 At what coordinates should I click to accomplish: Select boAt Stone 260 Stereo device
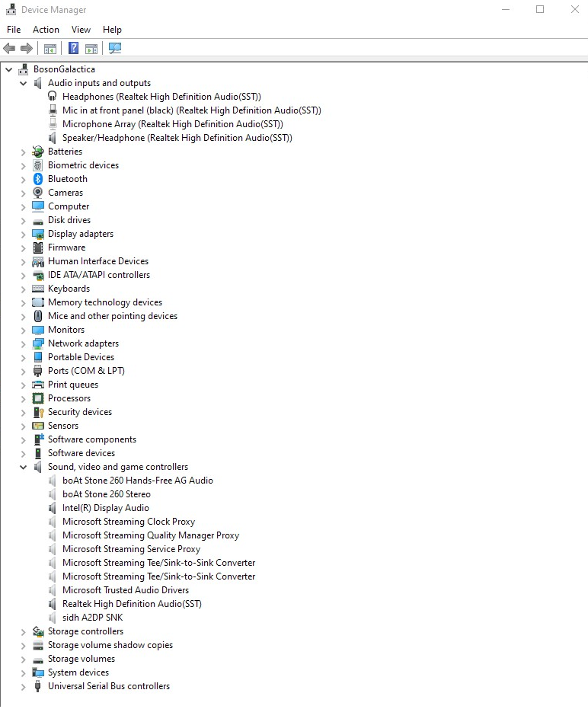(x=107, y=494)
